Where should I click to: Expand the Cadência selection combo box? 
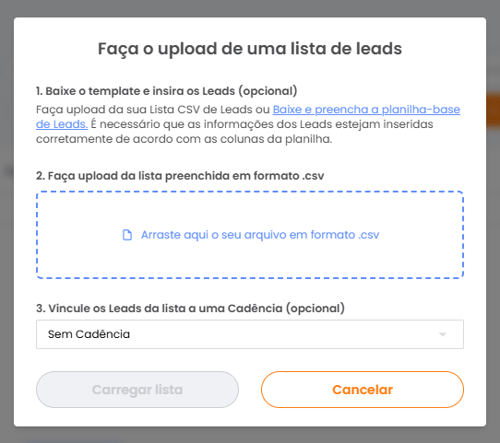point(250,334)
